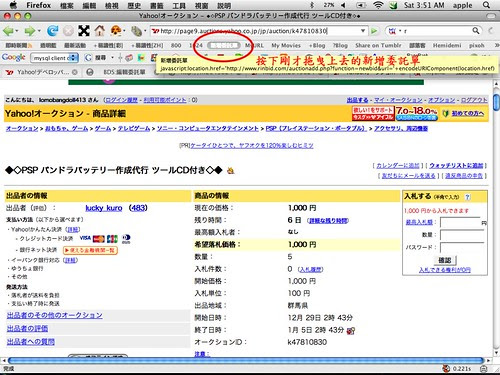500x375 pixels.
Task: Open the 書籤 menu
Action: 156,5
